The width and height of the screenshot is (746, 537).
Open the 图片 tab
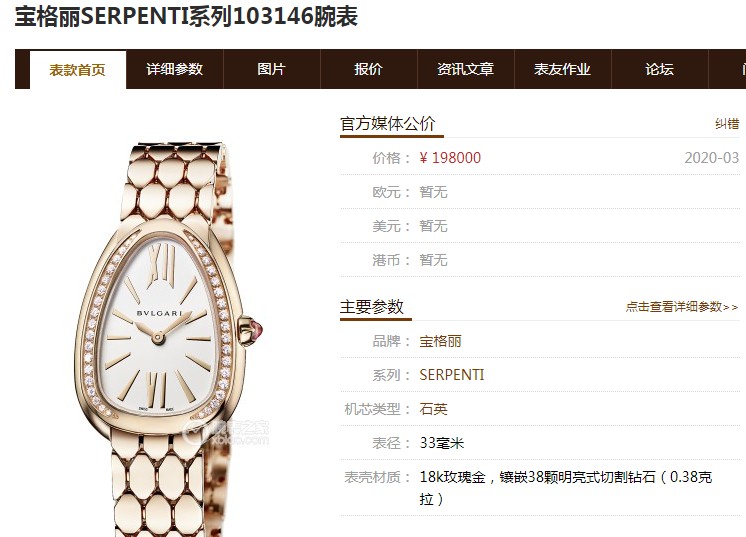click(272, 69)
